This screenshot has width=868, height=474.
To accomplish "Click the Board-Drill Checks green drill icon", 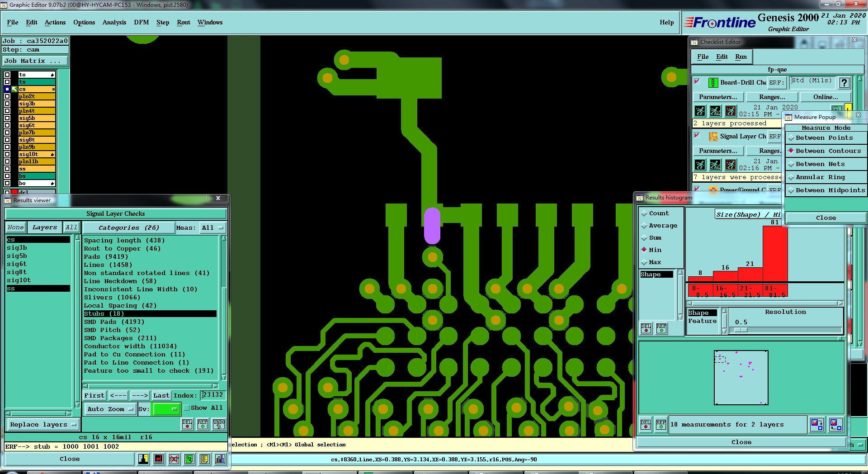I will [713, 82].
